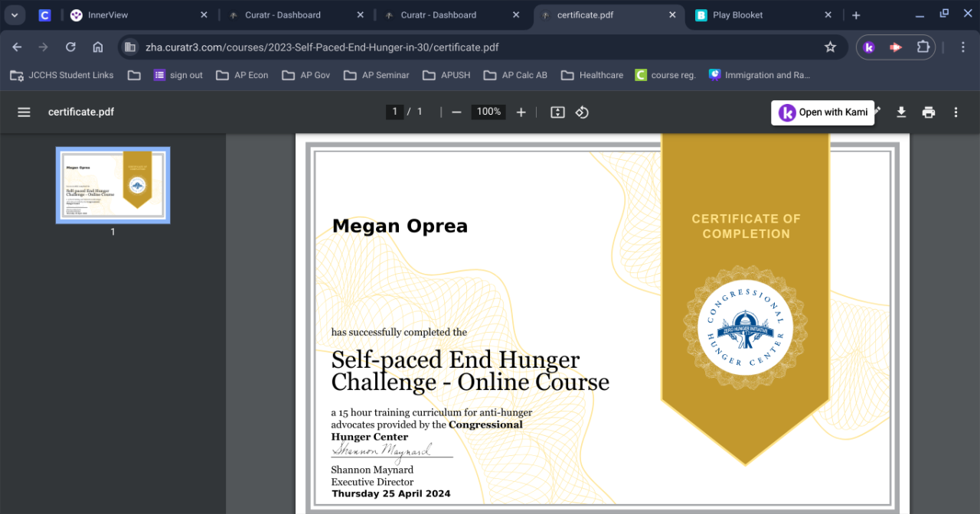Open the PDF viewer more actions menu

click(x=955, y=112)
